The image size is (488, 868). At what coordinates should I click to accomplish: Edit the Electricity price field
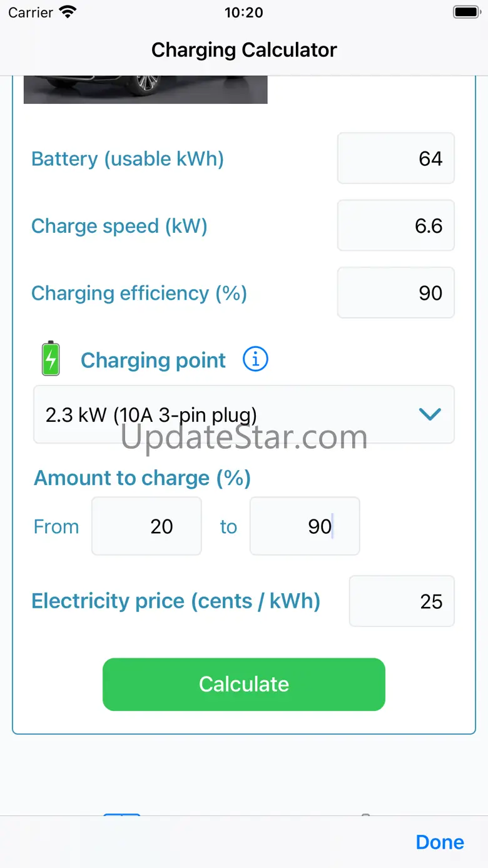[402, 601]
